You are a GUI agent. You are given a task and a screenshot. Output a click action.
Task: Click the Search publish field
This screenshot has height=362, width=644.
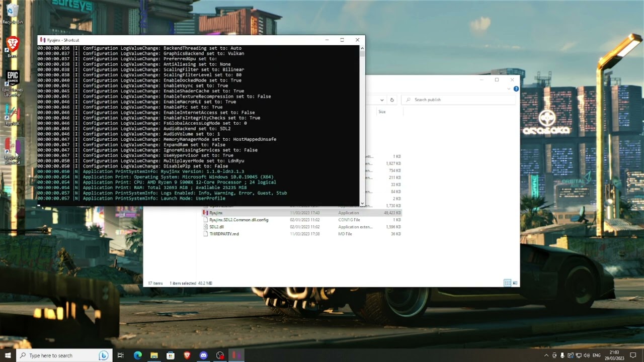pos(459,100)
